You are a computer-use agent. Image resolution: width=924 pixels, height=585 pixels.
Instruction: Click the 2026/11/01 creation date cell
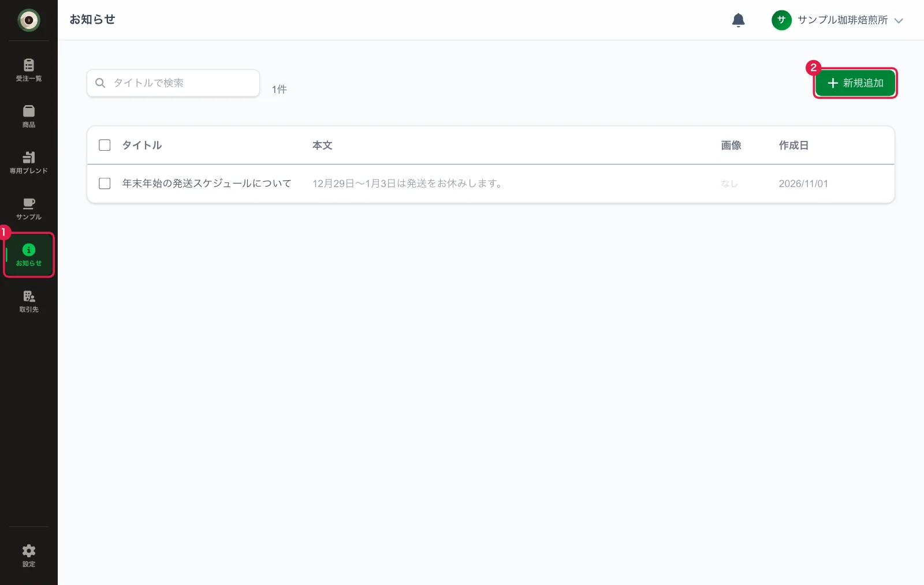coord(803,184)
